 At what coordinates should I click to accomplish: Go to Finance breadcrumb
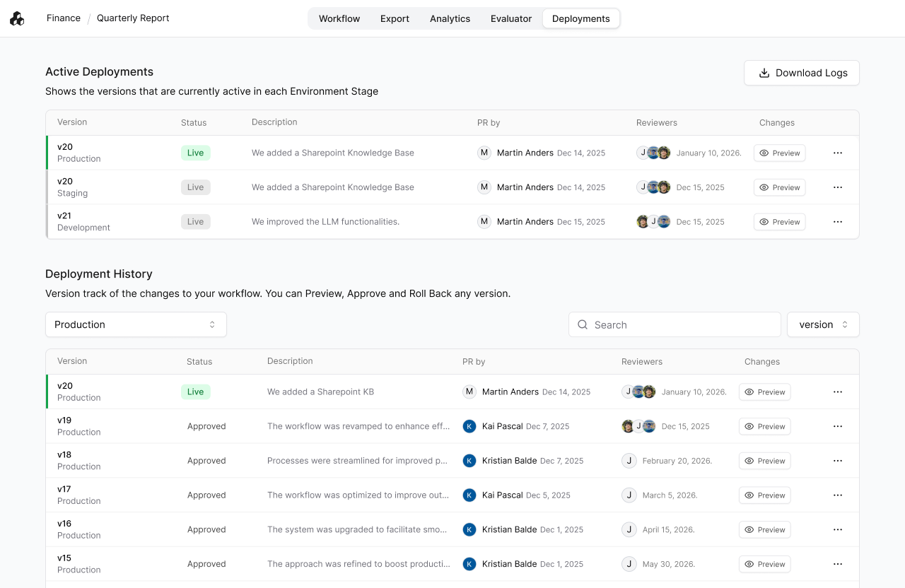tap(64, 18)
